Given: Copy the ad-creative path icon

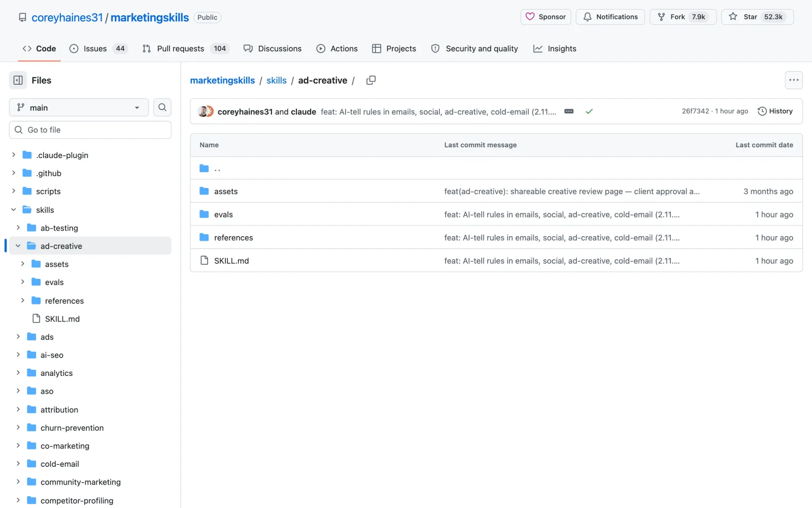Looking at the screenshot, I should (371, 80).
